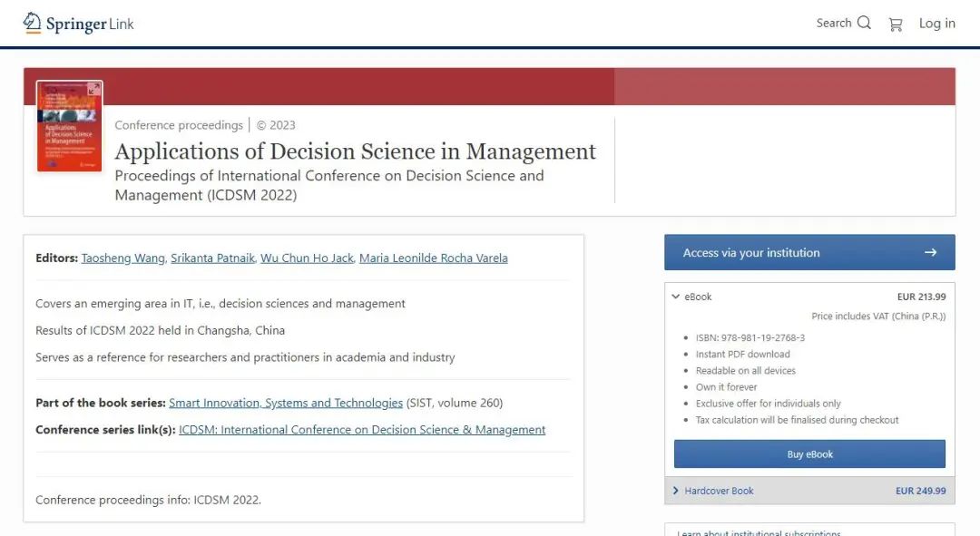Click the book cover thumbnail
The height and width of the screenshot is (536, 980).
point(70,126)
